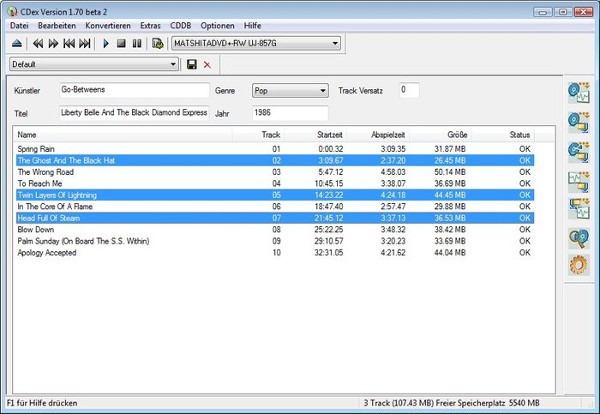Click the eject CD button
600x414 pixels.
coord(17,44)
